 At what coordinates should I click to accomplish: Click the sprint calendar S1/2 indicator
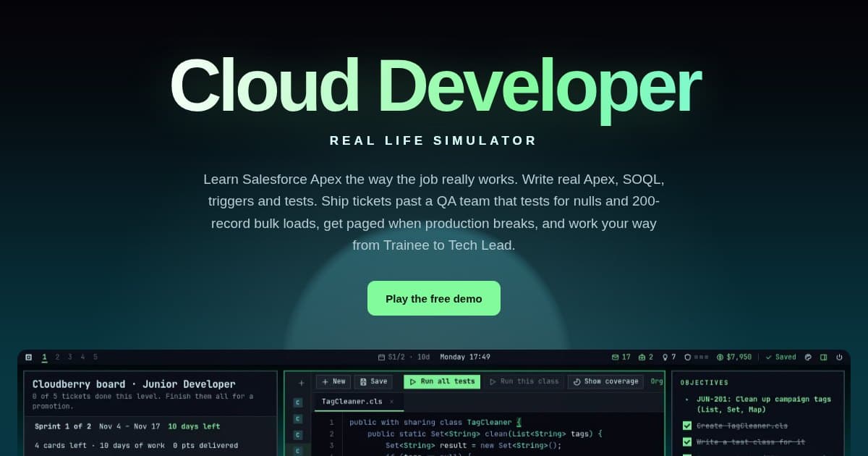(x=404, y=357)
